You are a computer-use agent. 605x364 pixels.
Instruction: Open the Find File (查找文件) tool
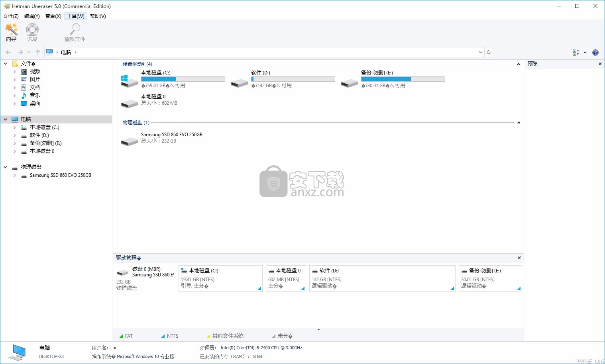coord(75,32)
